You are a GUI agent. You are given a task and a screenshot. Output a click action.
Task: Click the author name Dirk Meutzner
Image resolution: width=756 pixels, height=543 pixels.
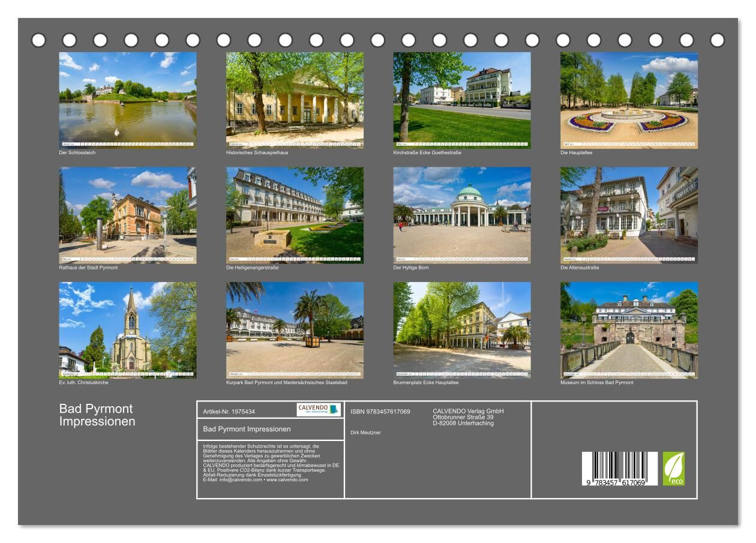[x=365, y=433]
